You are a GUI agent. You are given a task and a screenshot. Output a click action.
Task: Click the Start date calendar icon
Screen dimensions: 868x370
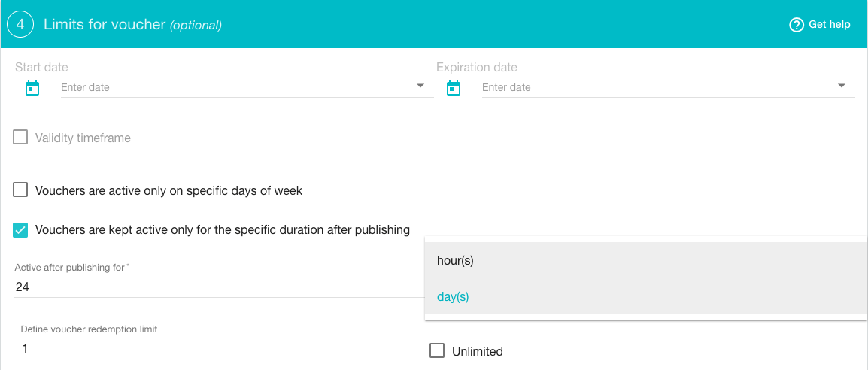click(32, 88)
